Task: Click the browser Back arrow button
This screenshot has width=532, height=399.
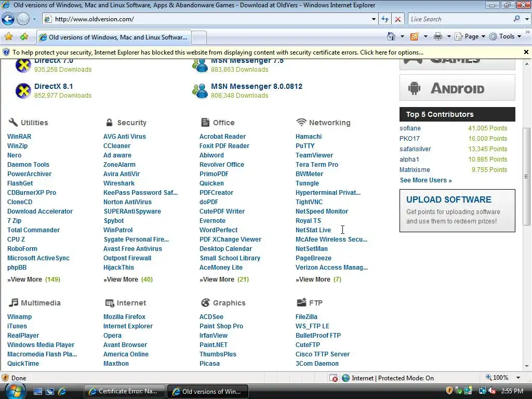Action: (8, 19)
